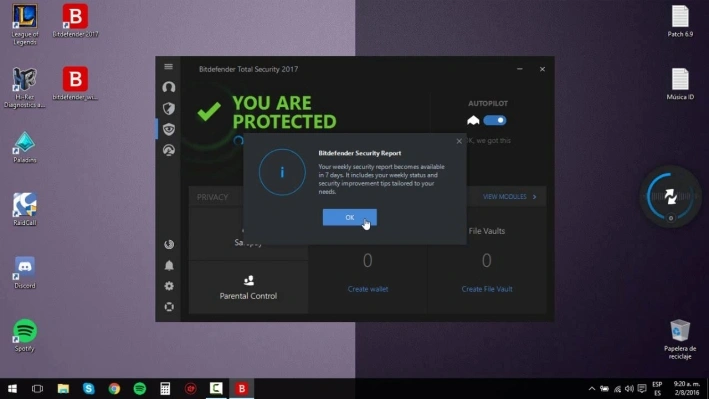Open notifications bell in Bitdefender sidebar

[x=169, y=265]
